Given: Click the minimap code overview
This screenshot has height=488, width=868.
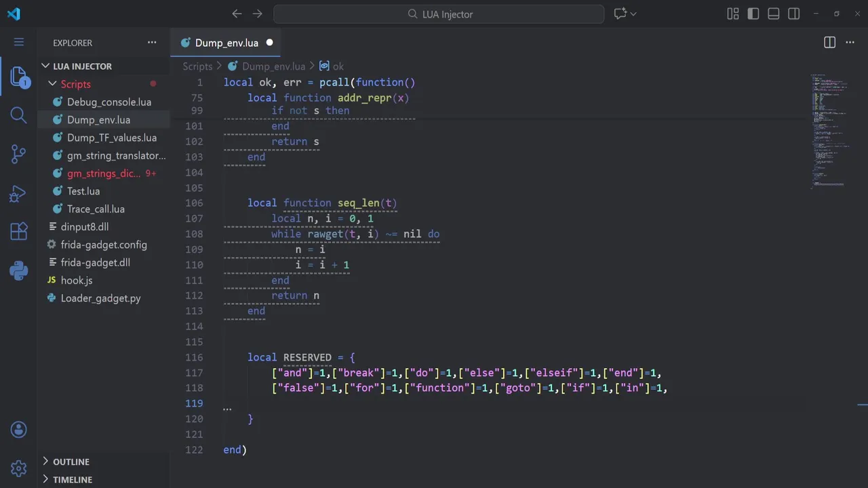Looking at the screenshot, I should [x=829, y=129].
